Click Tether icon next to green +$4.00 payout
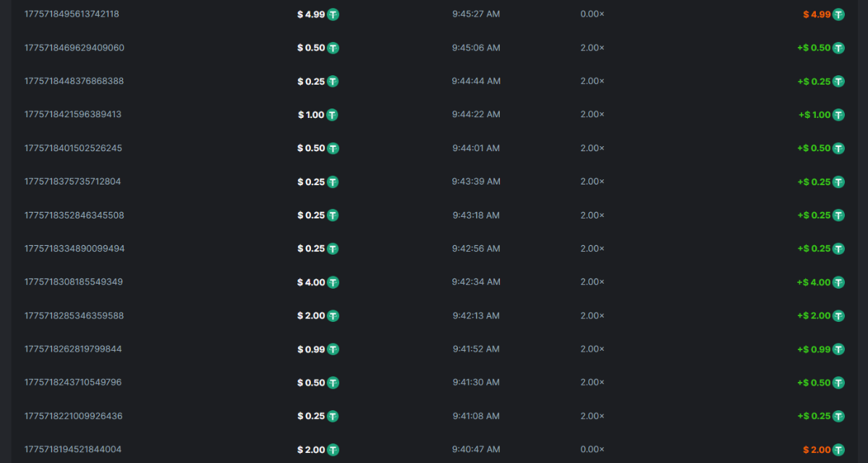Viewport: 868px width, 463px height. click(x=838, y=282)
